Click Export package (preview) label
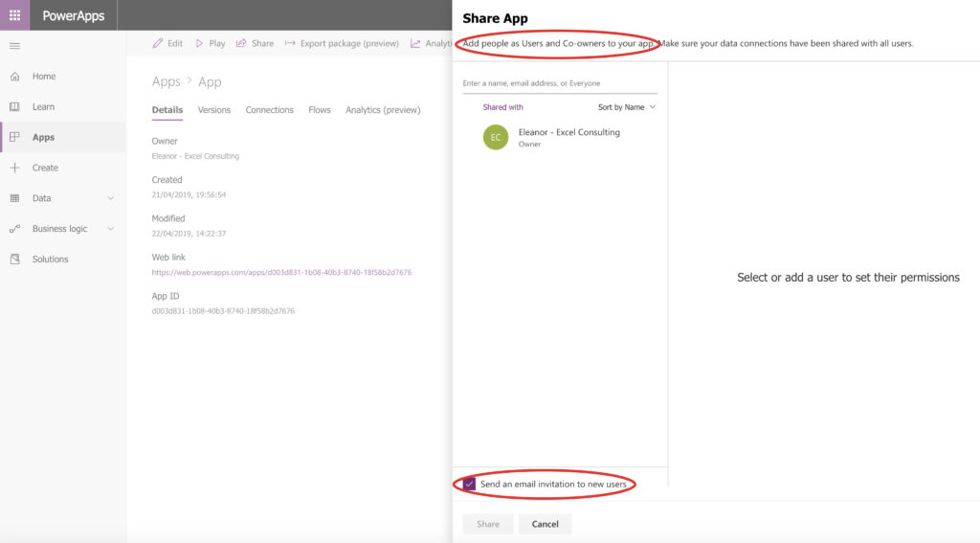 point(349,43)
